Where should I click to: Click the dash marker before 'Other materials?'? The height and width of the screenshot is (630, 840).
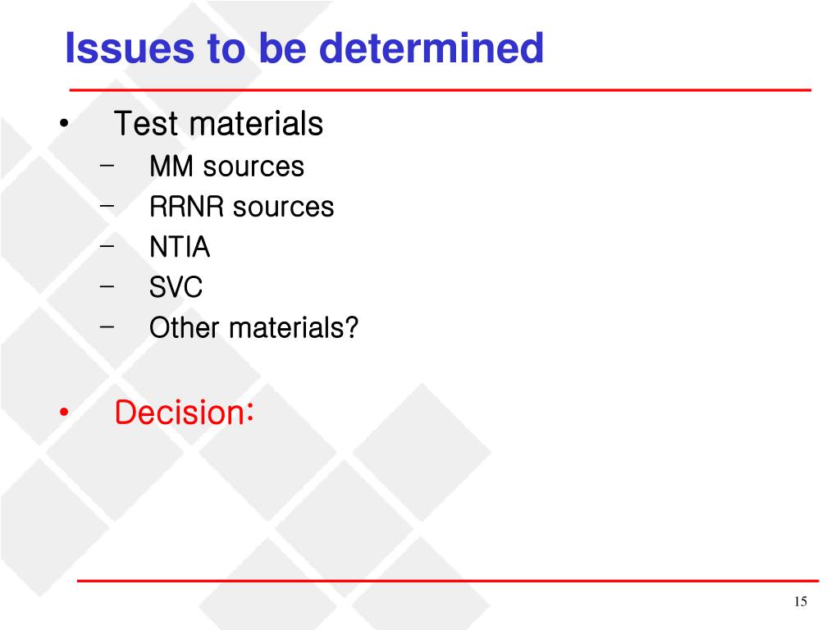pyautogui.click(x=107, y=326)
